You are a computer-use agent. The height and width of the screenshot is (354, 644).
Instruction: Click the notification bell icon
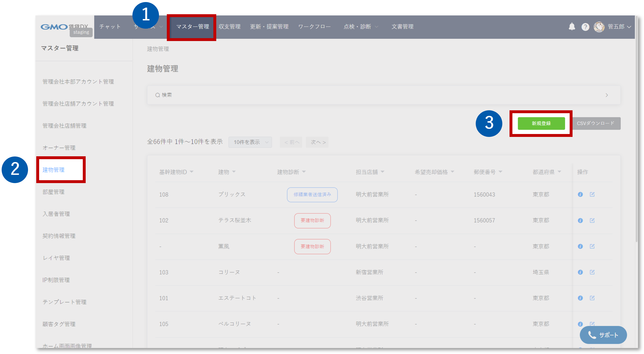click(572, 27)
